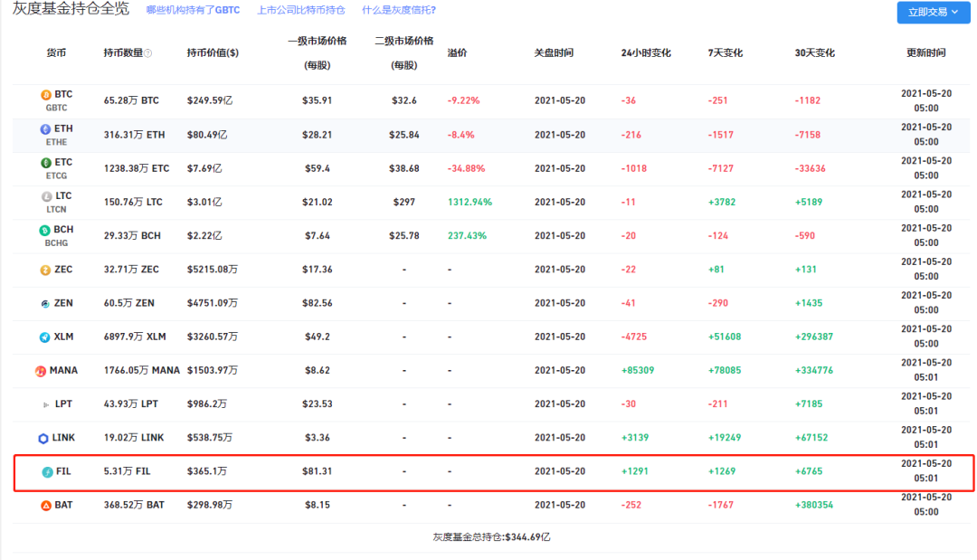Image resolution: width=977 pixels, height=560 pixels.
Task: Click the LINK coin icon
Action: (43, 439)
